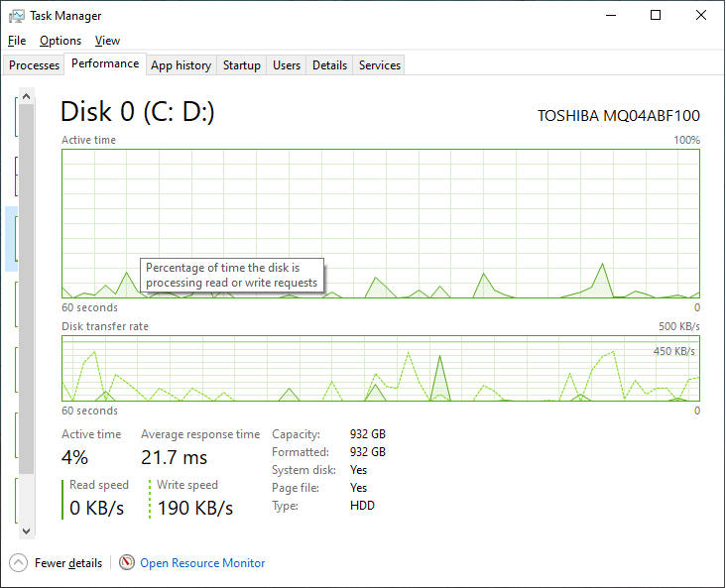Open the Services tab
726x588 pixels.
click(x=380, y=65)
